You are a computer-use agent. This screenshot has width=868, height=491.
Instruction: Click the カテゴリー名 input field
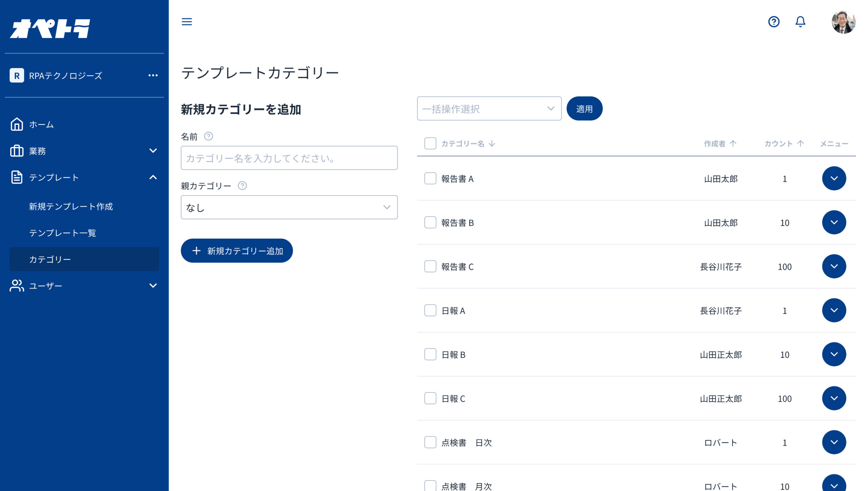pyautogui.click(x=289, y=158)
